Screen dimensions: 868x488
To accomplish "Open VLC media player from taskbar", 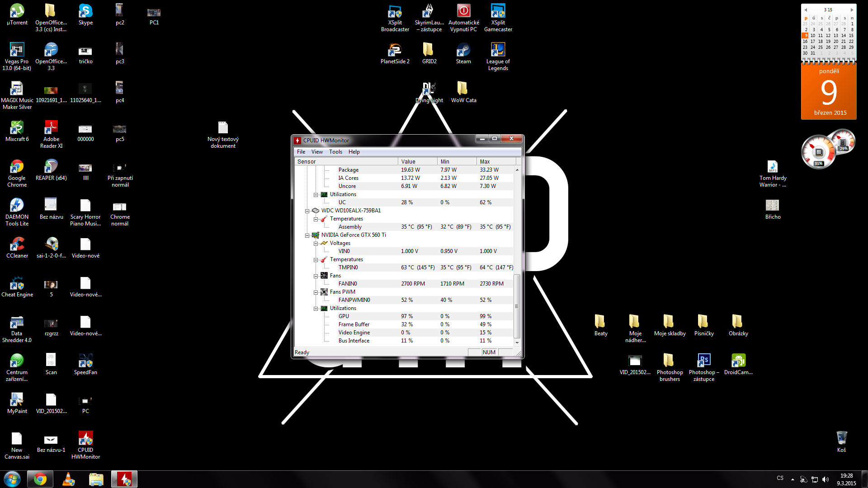I will click(x=68, y=479).
